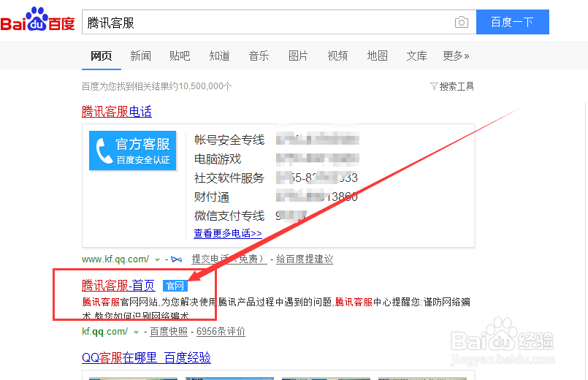Click the 社交软件服务 label
The height and width of the screenshot is (380, 588).
229,178
